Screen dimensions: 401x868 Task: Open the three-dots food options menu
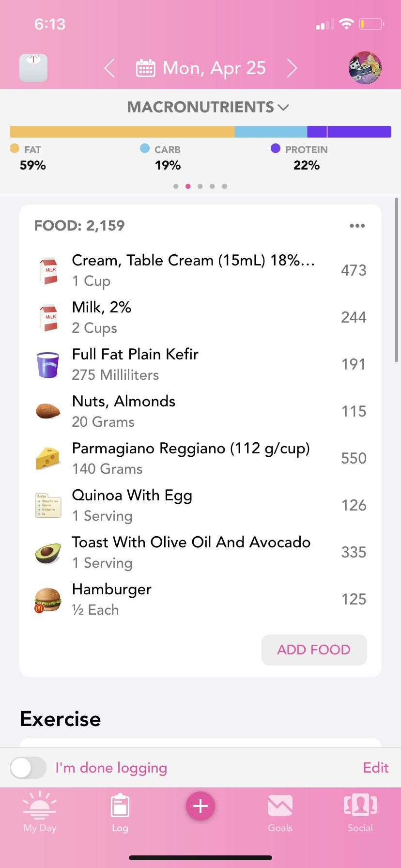pyautogui.click(x=357, y=226)
